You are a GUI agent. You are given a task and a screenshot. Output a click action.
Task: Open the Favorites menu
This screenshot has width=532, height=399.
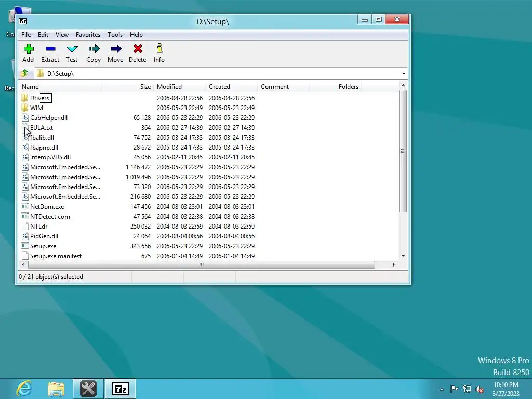[88, 35]
